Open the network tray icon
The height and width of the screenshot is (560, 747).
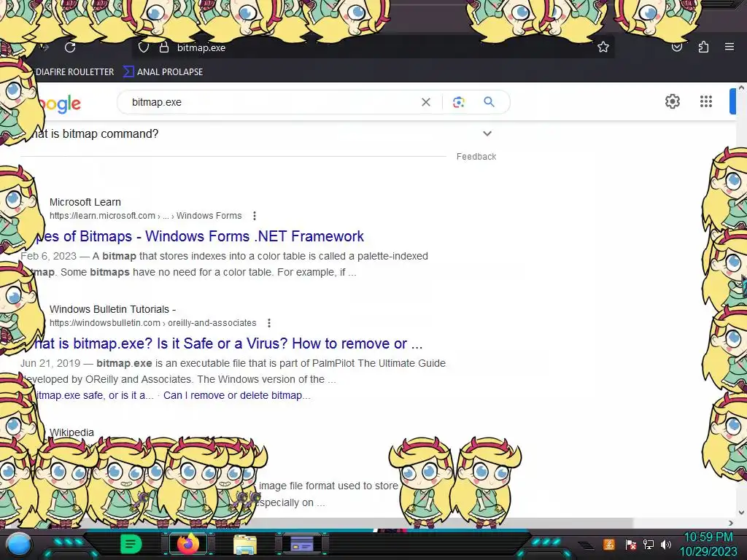(649, 544)
